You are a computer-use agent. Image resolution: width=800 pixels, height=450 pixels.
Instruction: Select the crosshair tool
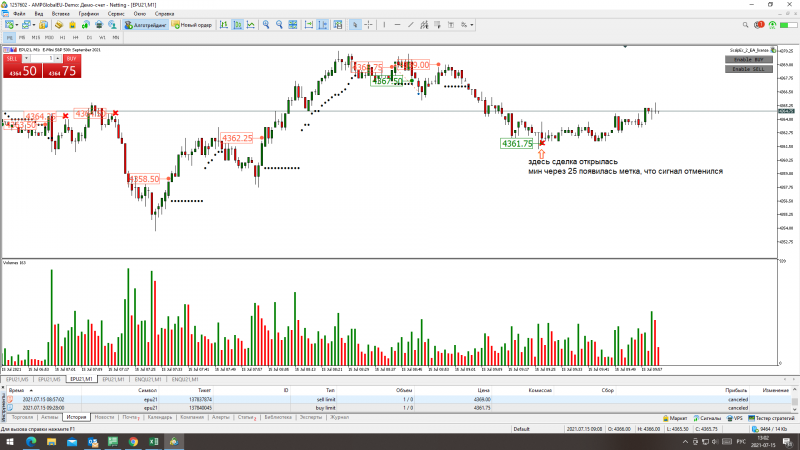(x=368, y=24)
